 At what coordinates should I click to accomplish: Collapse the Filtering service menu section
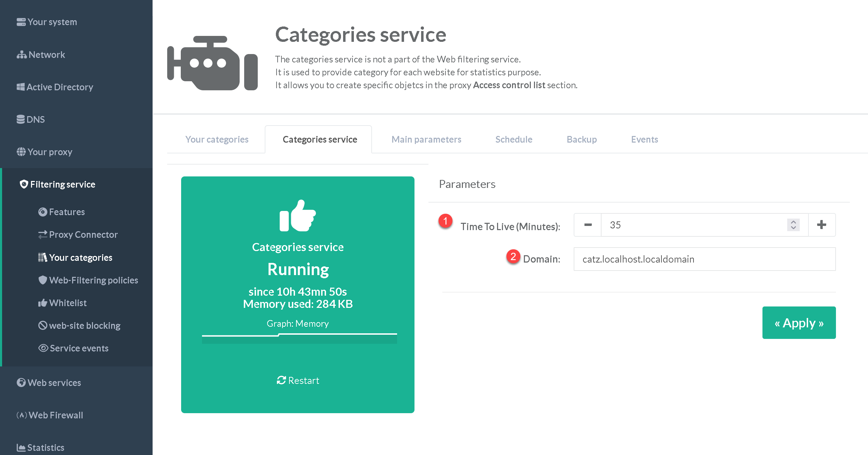[x=63, y=184]
